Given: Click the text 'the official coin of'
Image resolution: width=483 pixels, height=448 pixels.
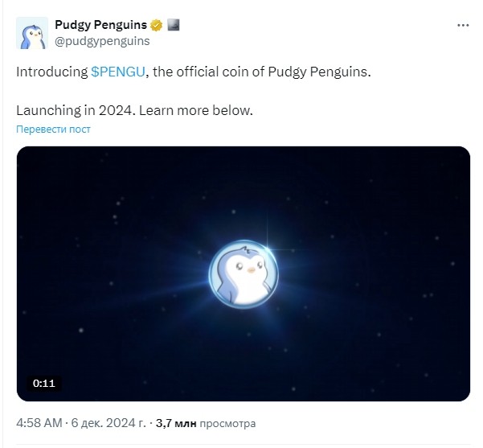Looking at the screenshot, I should pos(209,72).
